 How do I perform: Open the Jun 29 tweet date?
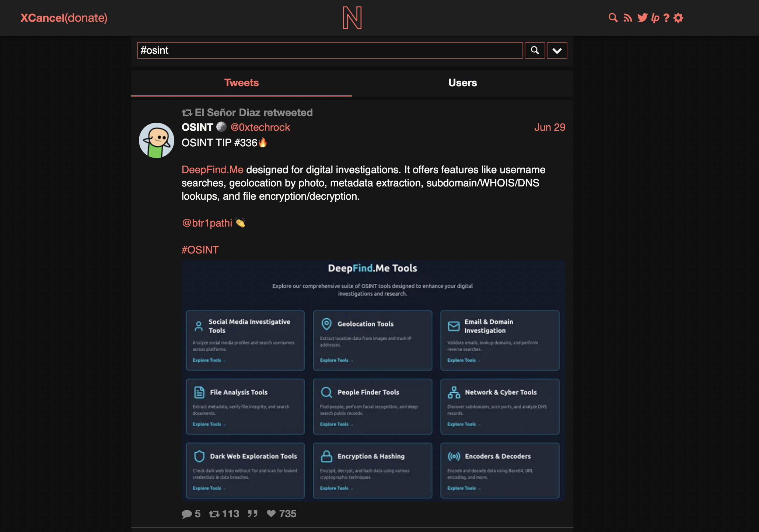click(x=550, y=127)
